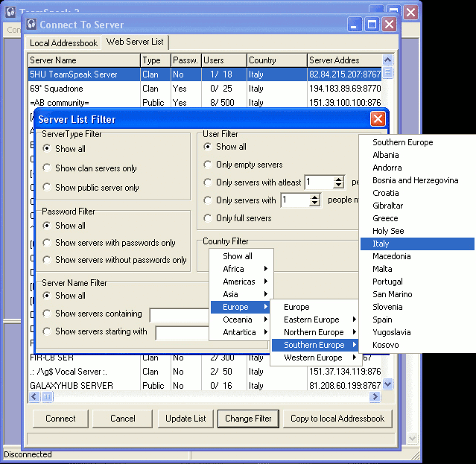Click the Show servers containing text field

[179, 316]
